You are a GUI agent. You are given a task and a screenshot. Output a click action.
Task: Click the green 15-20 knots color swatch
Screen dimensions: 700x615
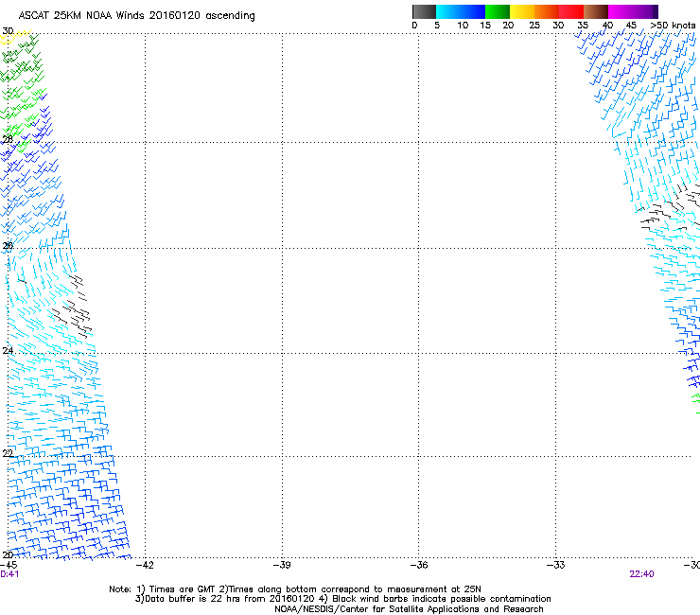[498, 11]
